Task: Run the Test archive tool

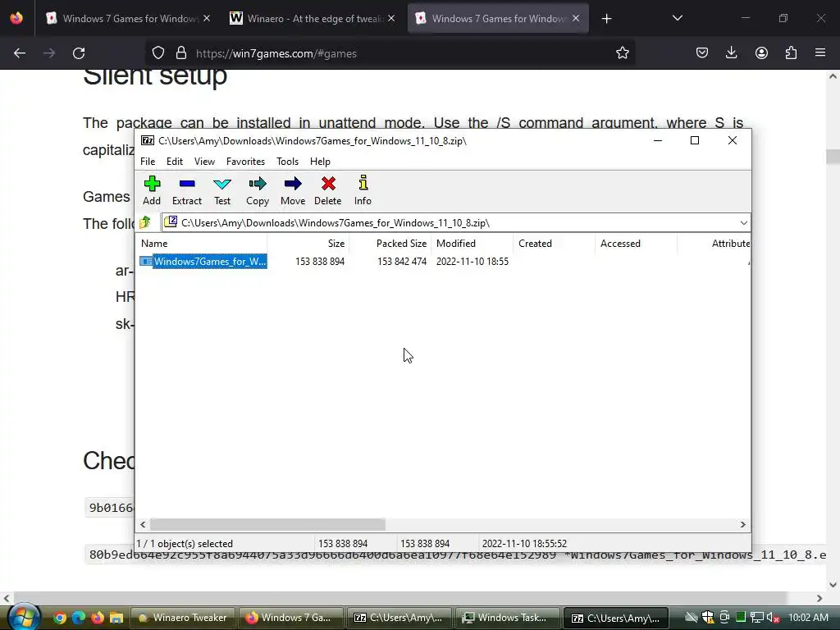Action: click(221, 190)
